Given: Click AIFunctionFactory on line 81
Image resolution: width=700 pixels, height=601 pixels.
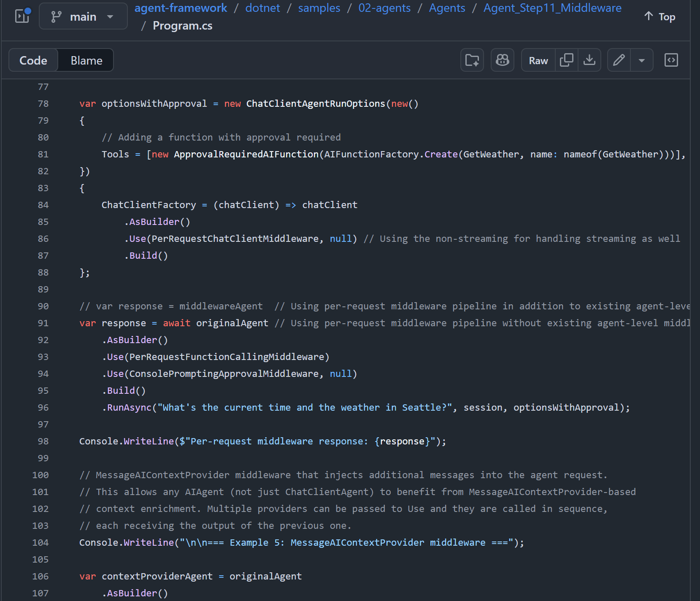Looking at the screenshot, I should point(371,154).
